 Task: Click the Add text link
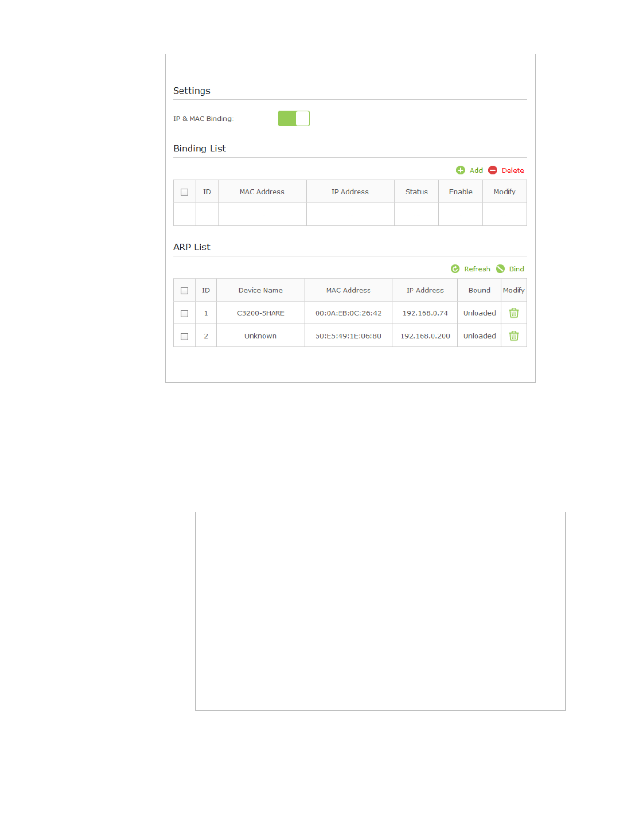(x=476, y=171)
